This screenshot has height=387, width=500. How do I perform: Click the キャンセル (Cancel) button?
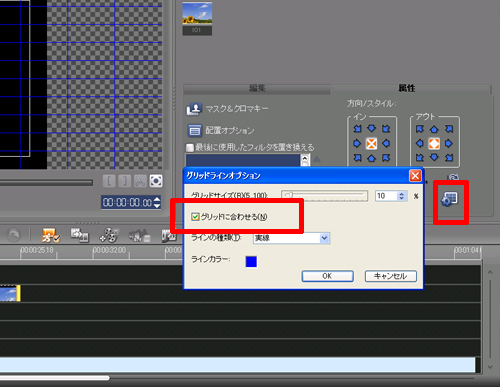391,276
